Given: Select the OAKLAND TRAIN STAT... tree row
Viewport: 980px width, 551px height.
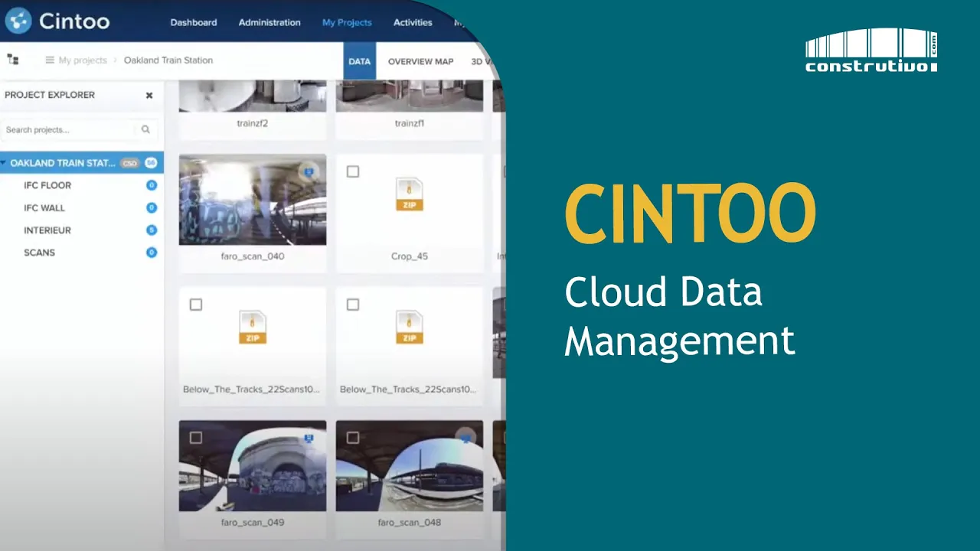Looking at the screenshot, I should click(82, 163).
